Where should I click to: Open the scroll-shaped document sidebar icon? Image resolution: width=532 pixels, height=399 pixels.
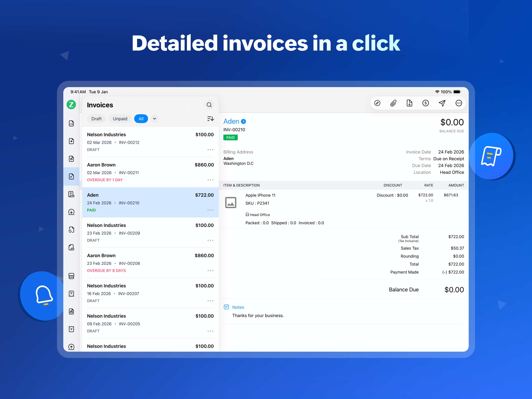point(71,194)
